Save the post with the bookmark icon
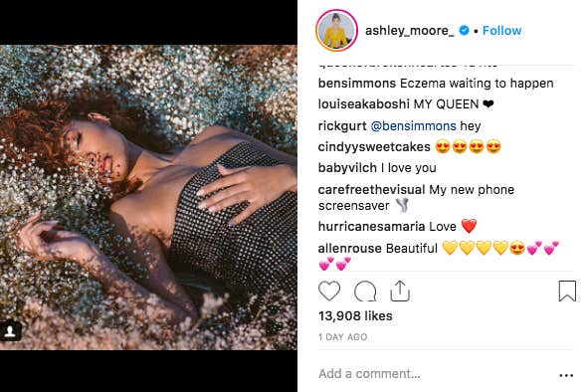 click(x=567, y=291)
